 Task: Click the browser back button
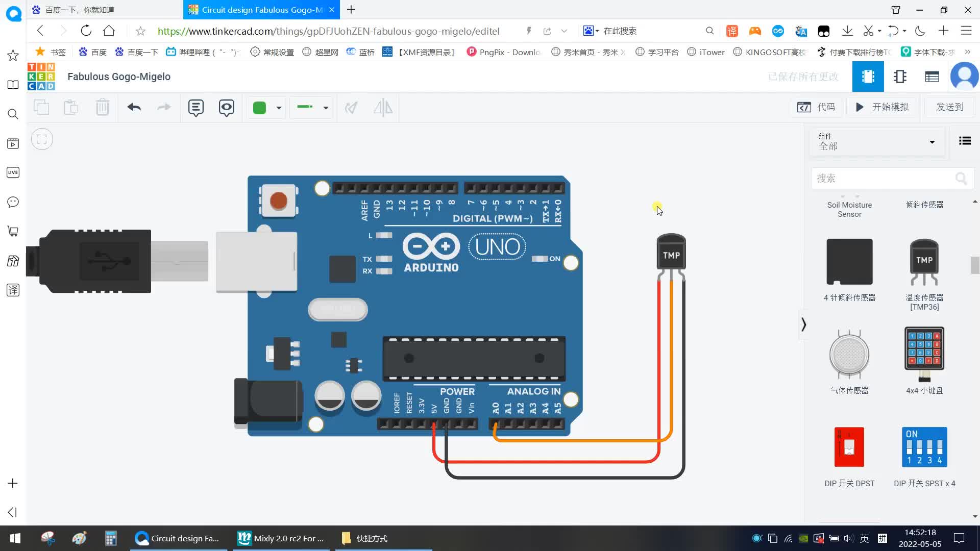tap(40, 31)
